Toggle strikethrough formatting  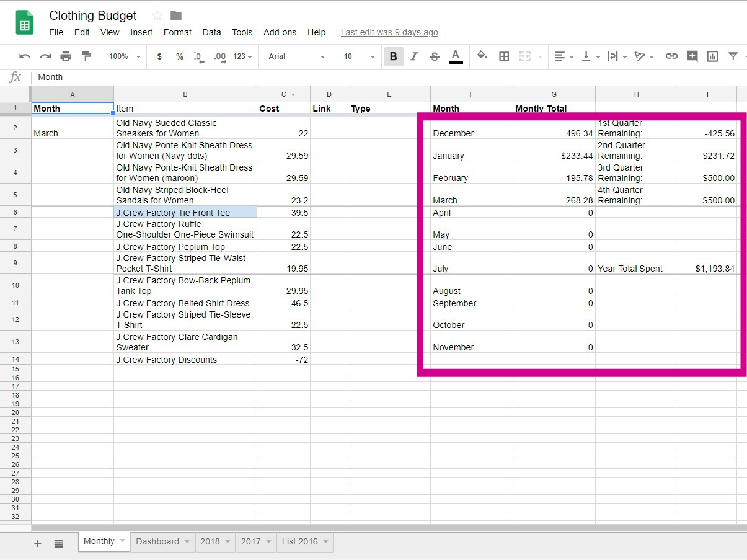(435, 56)
